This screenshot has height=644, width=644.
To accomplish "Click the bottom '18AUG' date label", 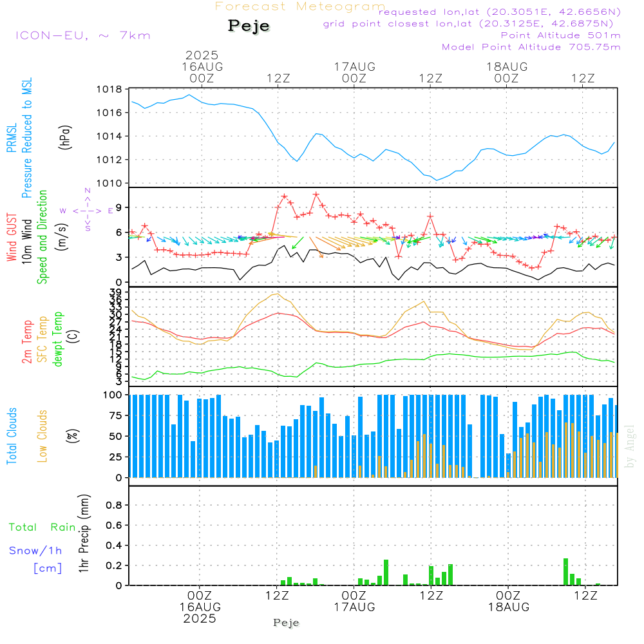I will [x=509, y=607].
